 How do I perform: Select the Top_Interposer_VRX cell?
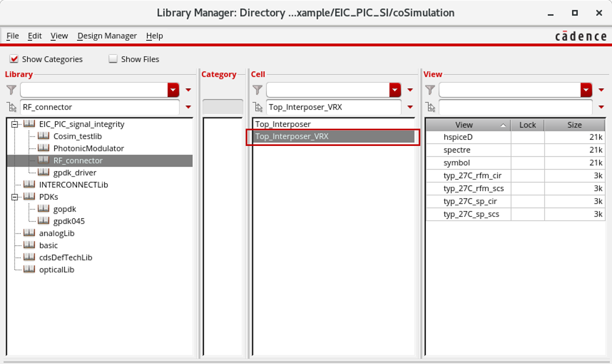coord(334,136)
